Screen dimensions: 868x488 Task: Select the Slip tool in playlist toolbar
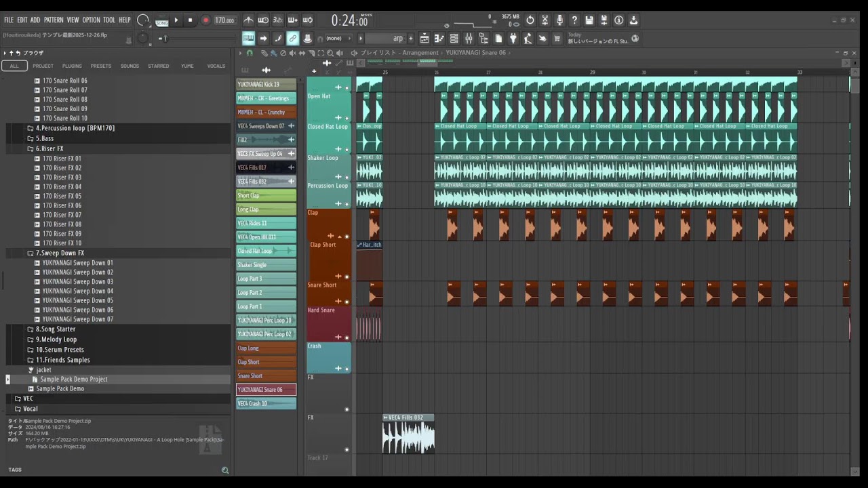(302, 53)
